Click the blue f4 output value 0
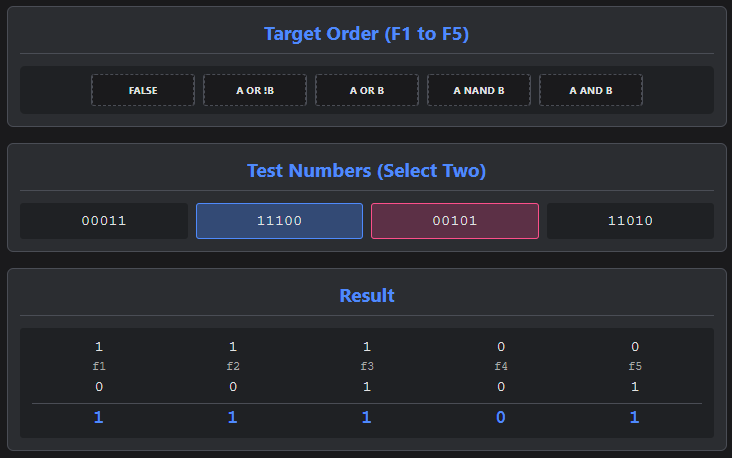 click(500, 417)
